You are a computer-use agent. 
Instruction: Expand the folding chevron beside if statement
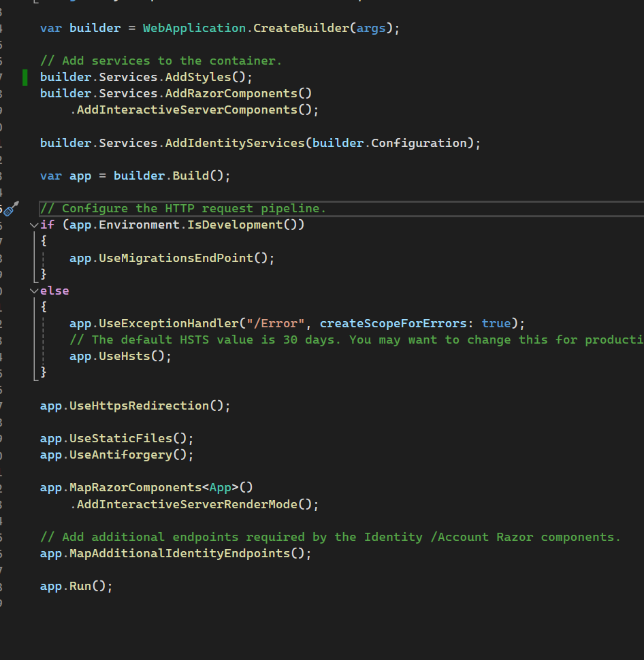coord(33,225)
